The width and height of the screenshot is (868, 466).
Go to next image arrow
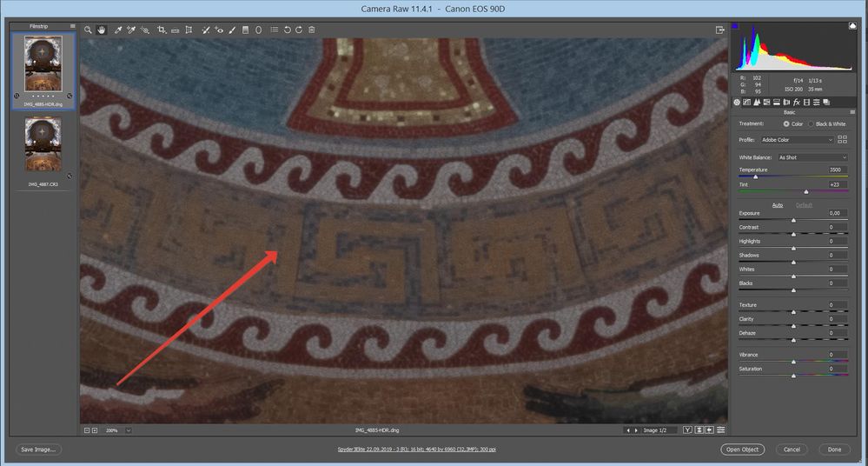coord(637,430)
